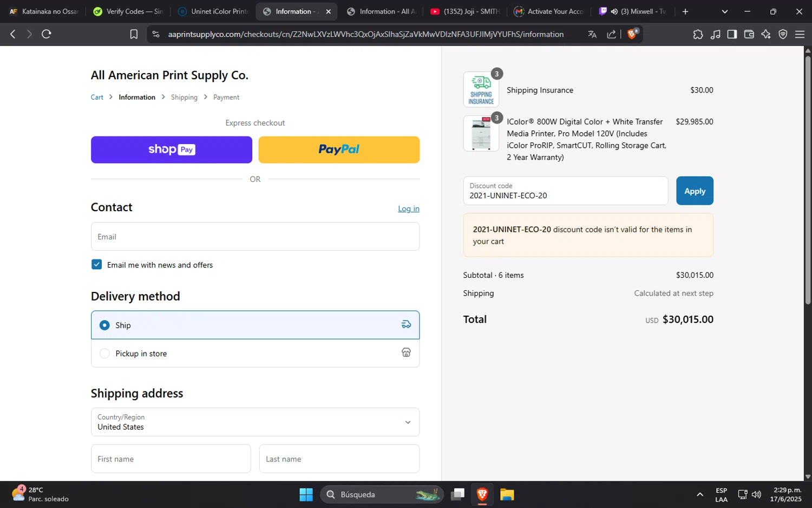Open the Brave Shields lion icon

(x=632, y=34)
